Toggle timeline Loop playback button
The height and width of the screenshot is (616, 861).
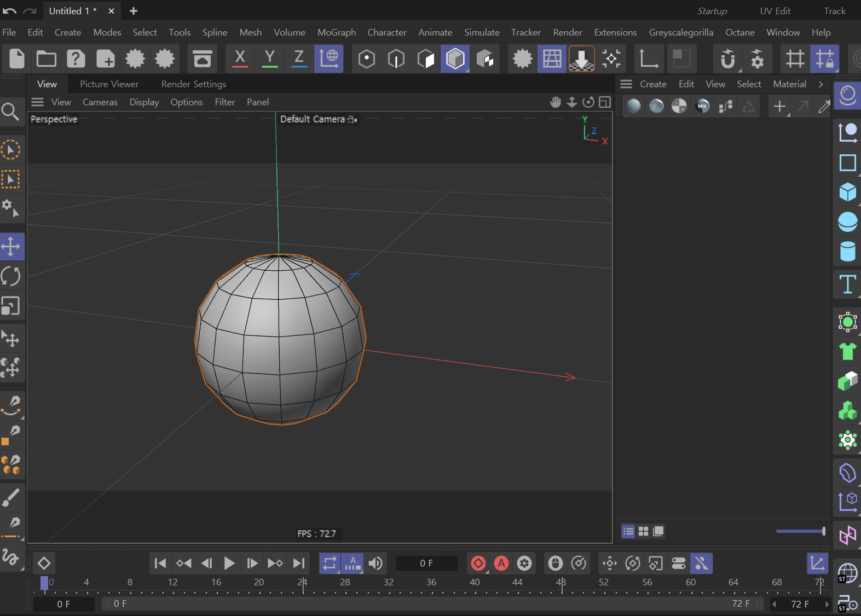[x=330, y=563]
